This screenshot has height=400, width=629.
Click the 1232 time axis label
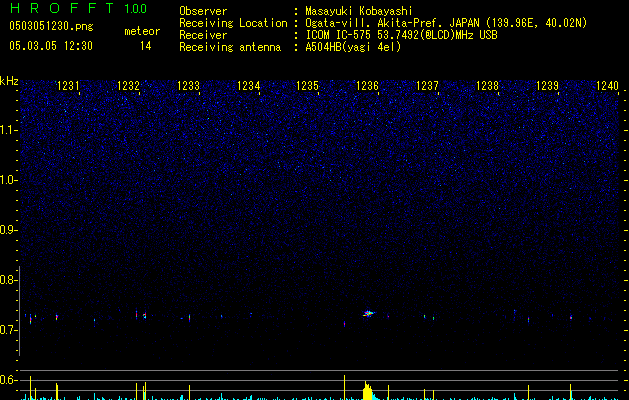[x=128, y=85]
